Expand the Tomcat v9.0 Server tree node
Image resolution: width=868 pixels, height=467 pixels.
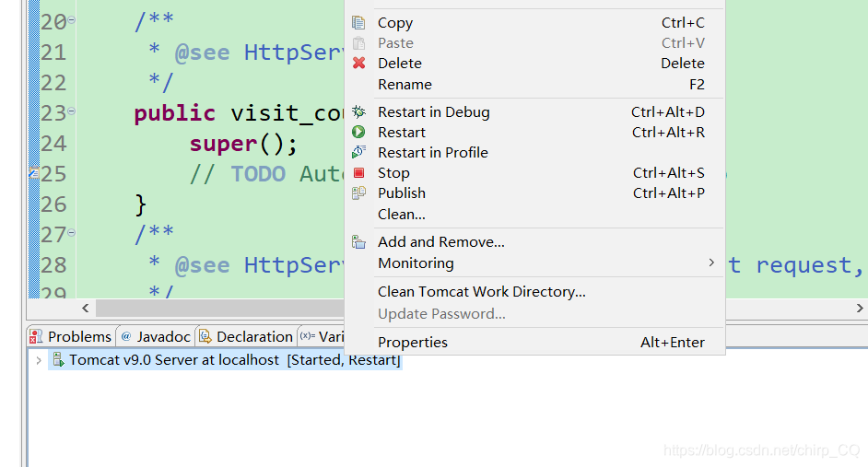(39, 360)
